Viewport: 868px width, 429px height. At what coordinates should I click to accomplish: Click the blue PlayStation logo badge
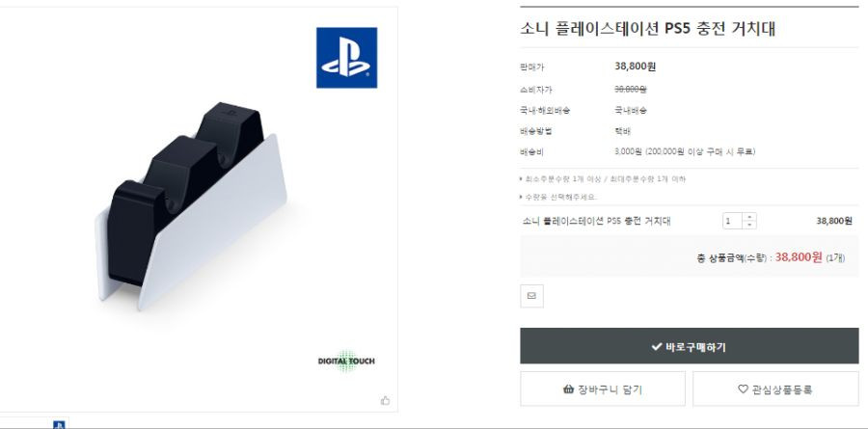click(346, 58)
